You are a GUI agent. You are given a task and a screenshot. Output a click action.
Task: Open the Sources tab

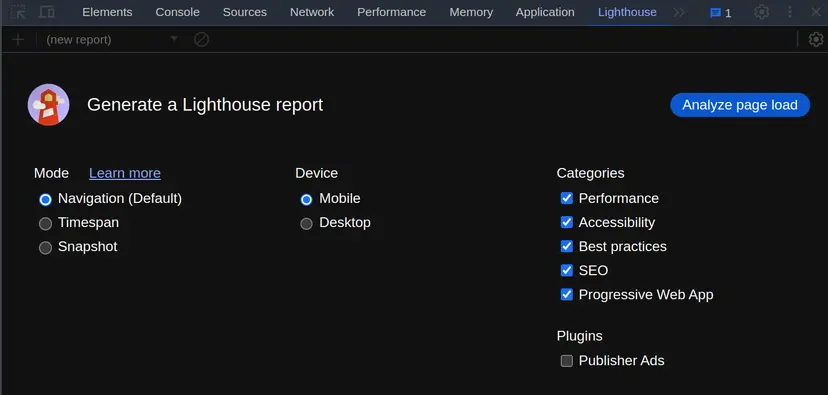click(x=244, y=12)
